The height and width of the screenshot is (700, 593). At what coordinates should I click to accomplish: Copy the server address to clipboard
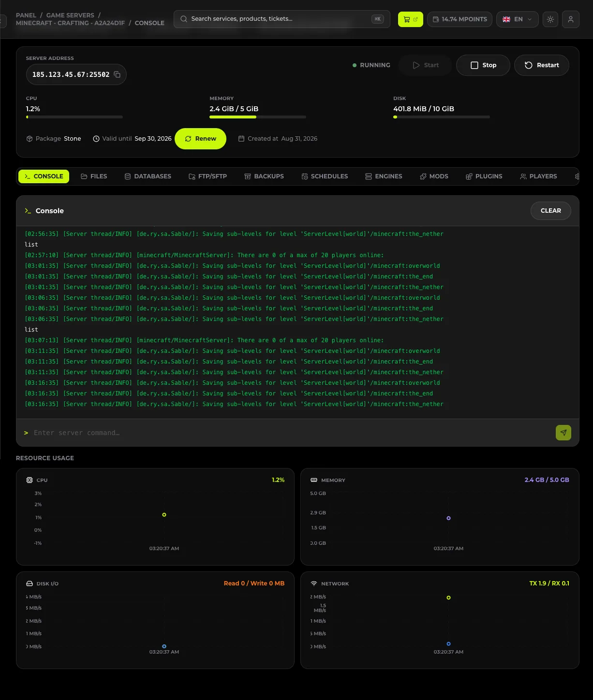coord(117,74)
